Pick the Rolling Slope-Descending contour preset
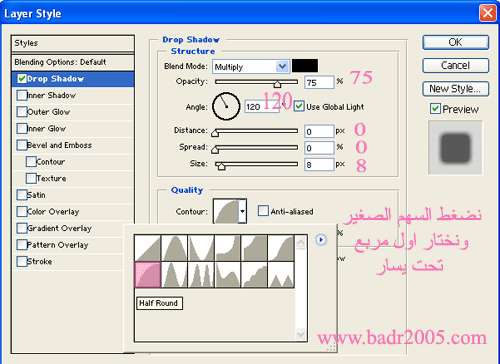This screenshot has height=364, width=500. (228, 275)
